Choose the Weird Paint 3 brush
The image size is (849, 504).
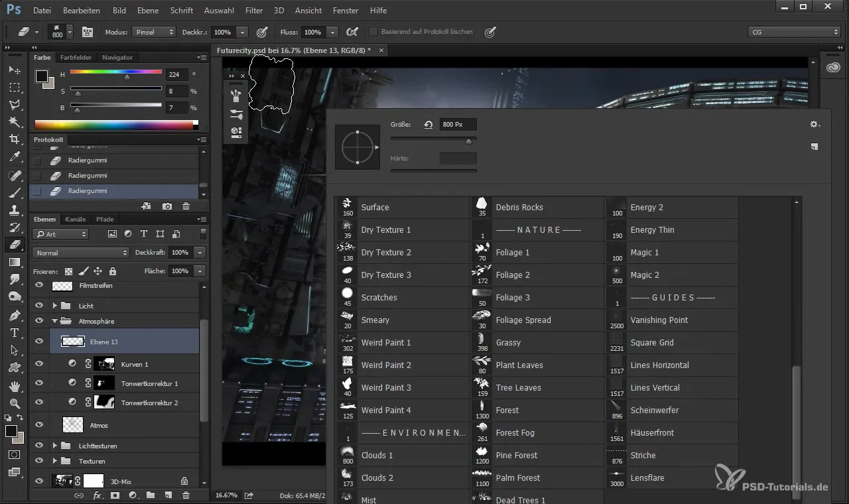coord(403,387)
